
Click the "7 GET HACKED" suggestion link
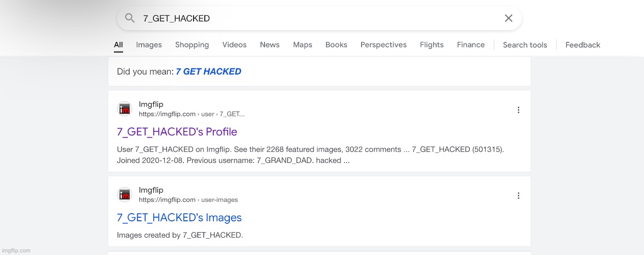tap(208, 72)
